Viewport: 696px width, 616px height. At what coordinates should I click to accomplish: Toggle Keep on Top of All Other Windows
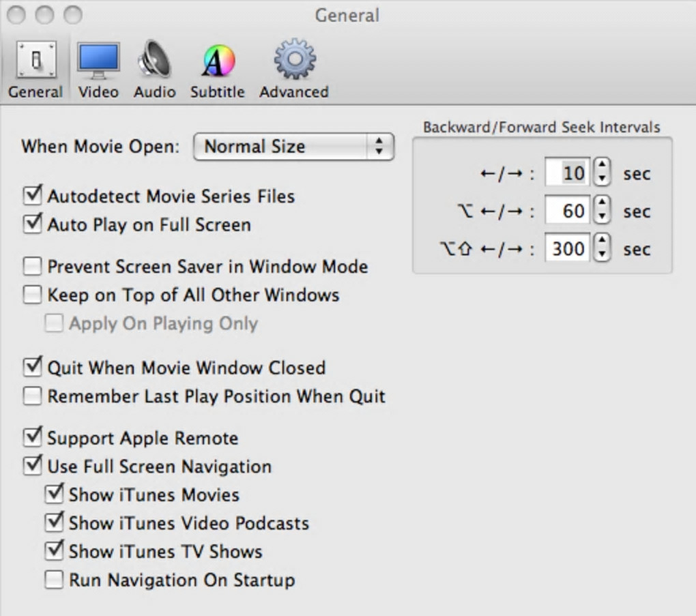pyautogui.click(x=33, y=295)
